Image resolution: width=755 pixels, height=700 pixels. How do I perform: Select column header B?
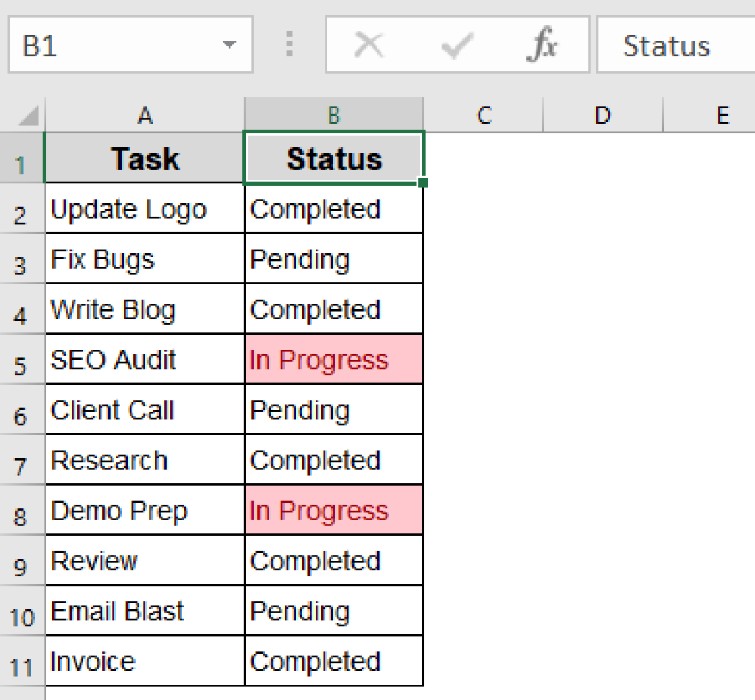[333, 115]
